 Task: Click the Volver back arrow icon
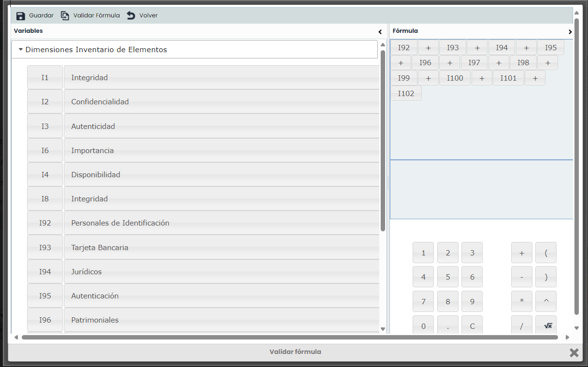pos(131,16)
